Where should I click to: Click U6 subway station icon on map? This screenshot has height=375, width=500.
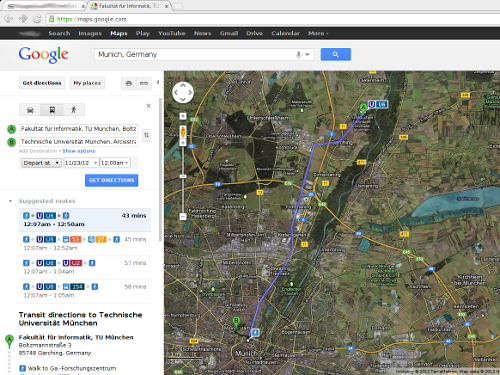[x=378, y=104]
